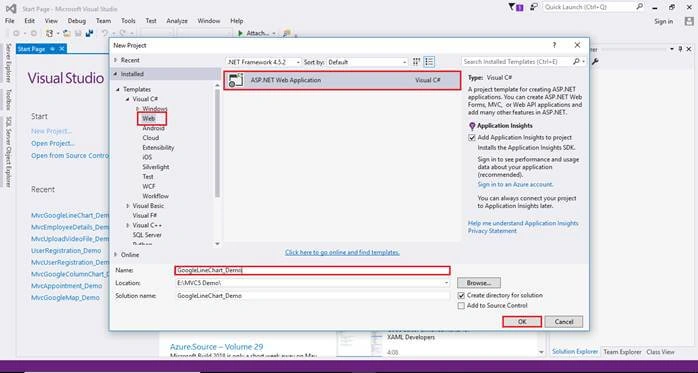Image resolution: width=698 pixels, height=373 pixels.
Task: Expand the Online section
Action: [116, 255]
